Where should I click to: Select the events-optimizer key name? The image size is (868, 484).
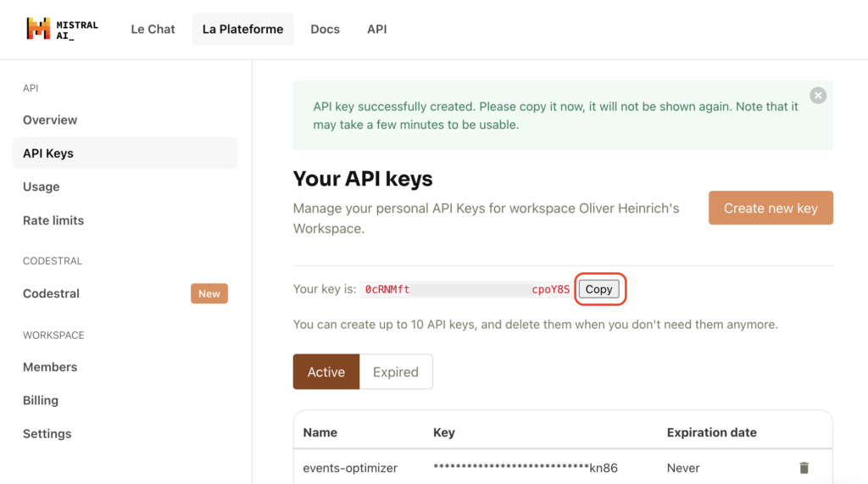coord(350,468)
